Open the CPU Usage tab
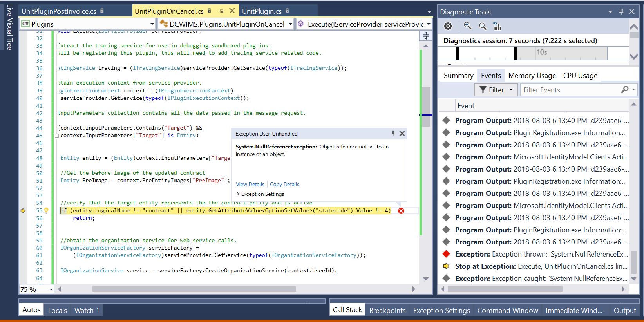The height and width of the screenshot is (322, 644). point(580,76)
